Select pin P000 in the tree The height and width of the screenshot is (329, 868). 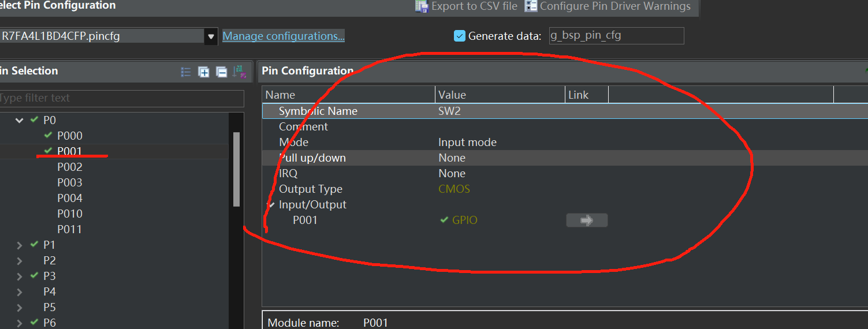[x=70, y=136]
